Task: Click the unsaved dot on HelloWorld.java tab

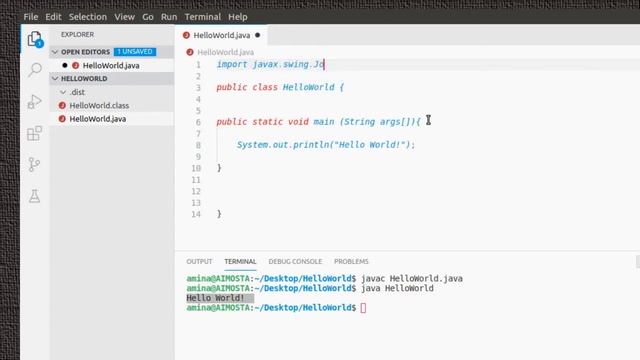Action: tap(258, 35)
